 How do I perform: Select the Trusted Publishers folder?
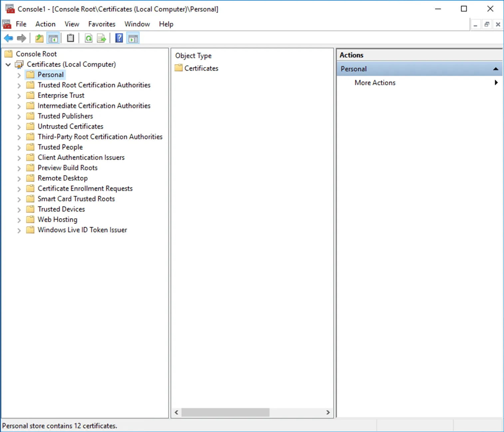point(65,116)
